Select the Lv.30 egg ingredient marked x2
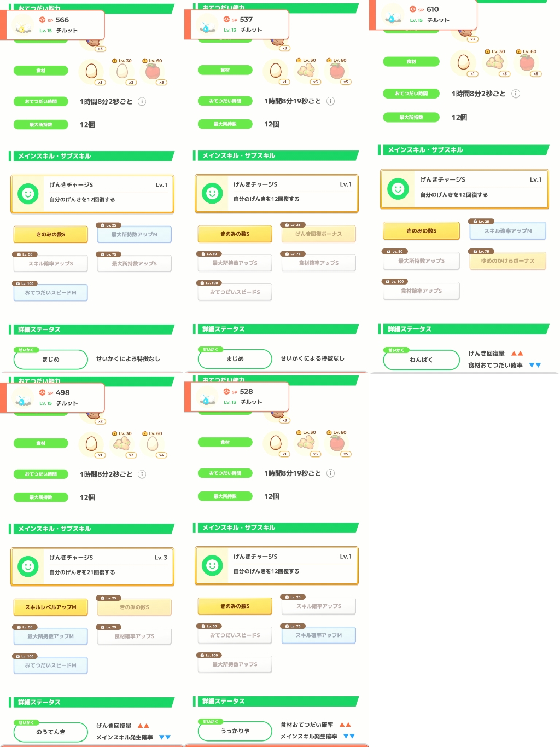Image resolution: width=560 pixels, height=747 pixels. [123, 71]
